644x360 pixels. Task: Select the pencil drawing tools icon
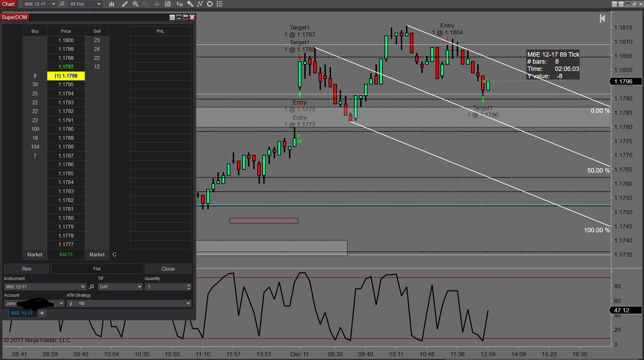point(125,4)
